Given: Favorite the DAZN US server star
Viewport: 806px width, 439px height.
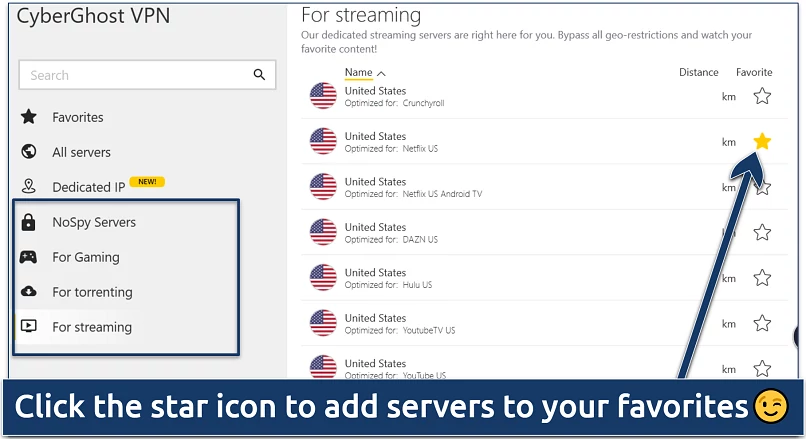Looking at the screenshot, I should [x=762, y=232].
